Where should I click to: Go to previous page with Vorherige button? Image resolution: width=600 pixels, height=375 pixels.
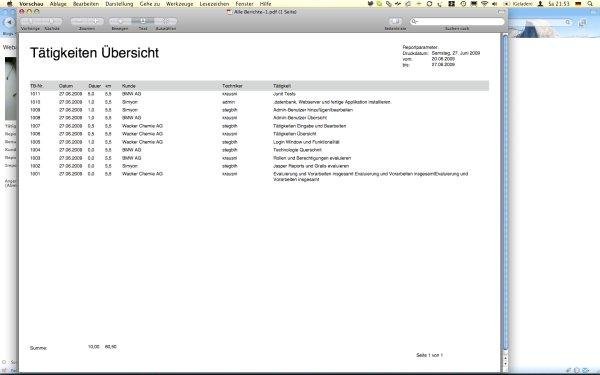click(x=30, y=21)
